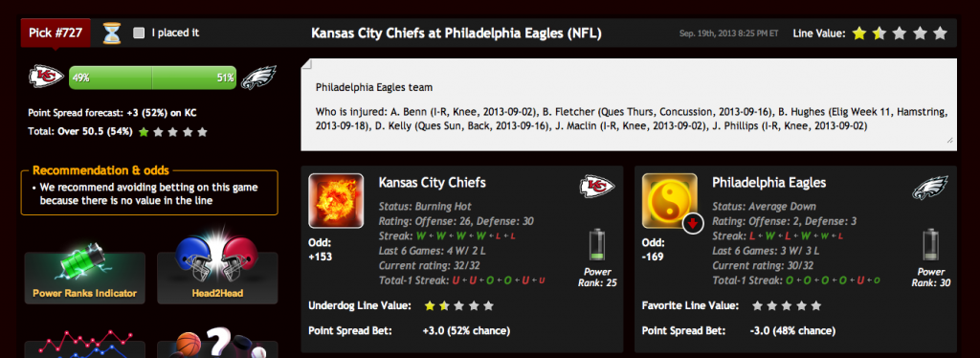Click inside the injury notes text area
This screenshot has width=980, height=358.
pyautogui.click(x=629, y=105)
